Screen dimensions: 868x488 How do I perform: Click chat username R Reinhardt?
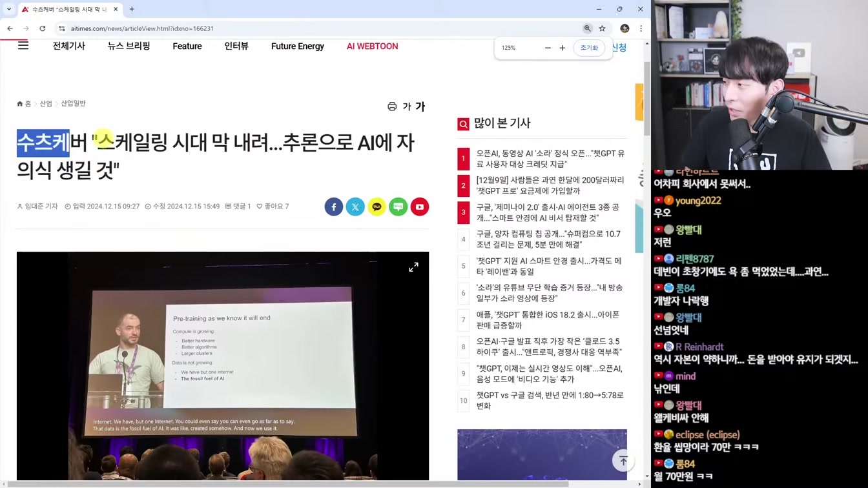(x=699, y=347)
